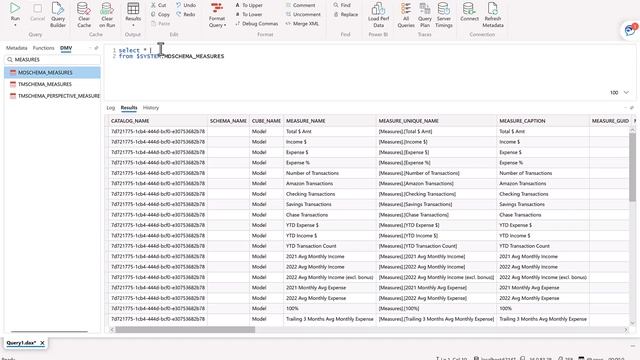Sort by CATALOG_NAME column header
The height and width of the screenshot is (360, 640).
[158, 121]
